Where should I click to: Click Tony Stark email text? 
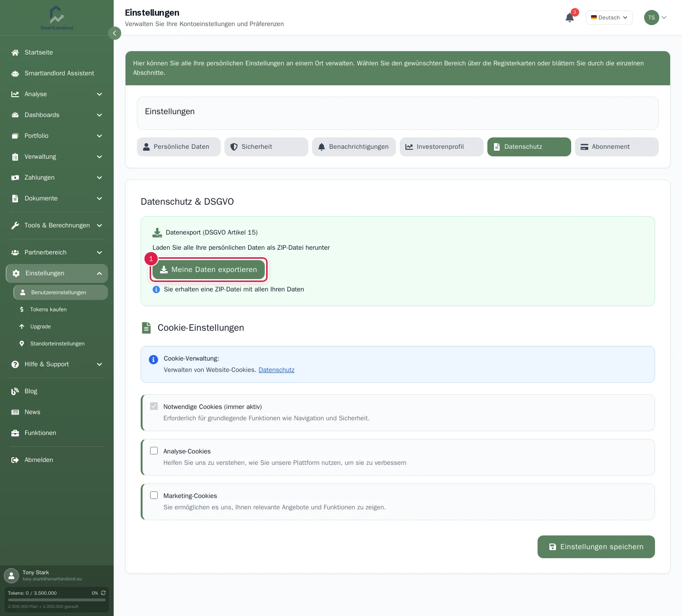(x=52, y=579)
